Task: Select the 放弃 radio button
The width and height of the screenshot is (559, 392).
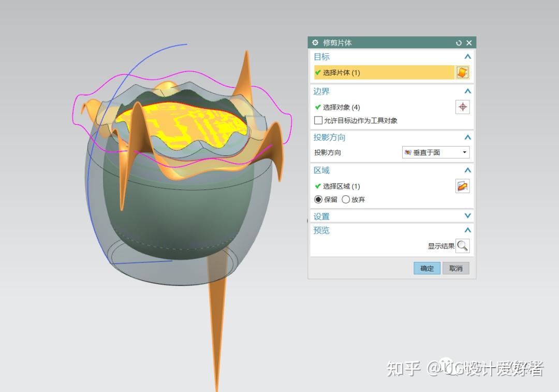Action: (x=346, y=199)
